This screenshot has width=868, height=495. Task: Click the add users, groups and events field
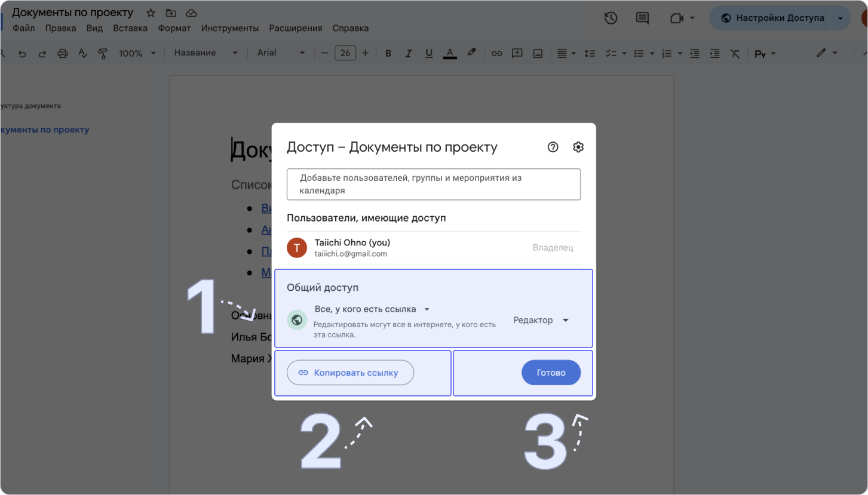(x=433, y=184)
